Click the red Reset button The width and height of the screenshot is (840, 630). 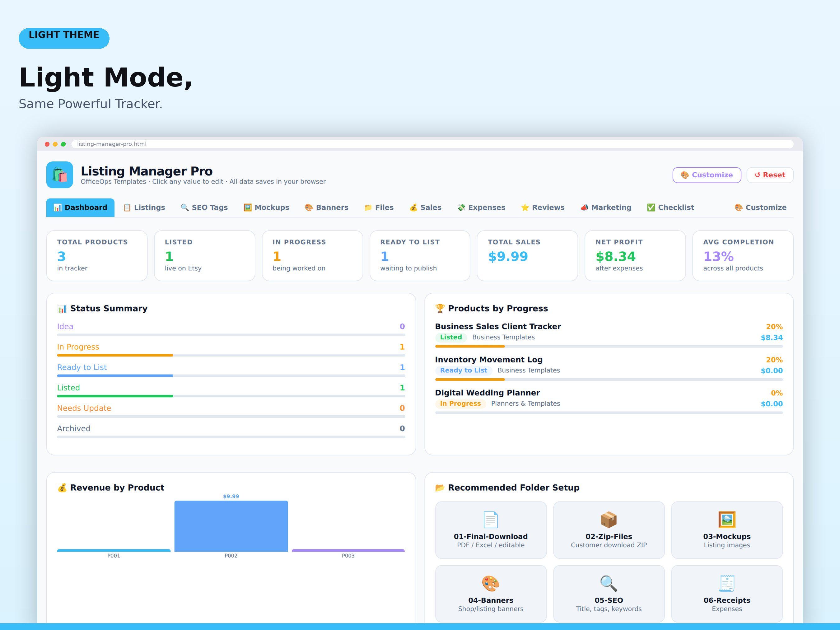[x=770, y=175]
